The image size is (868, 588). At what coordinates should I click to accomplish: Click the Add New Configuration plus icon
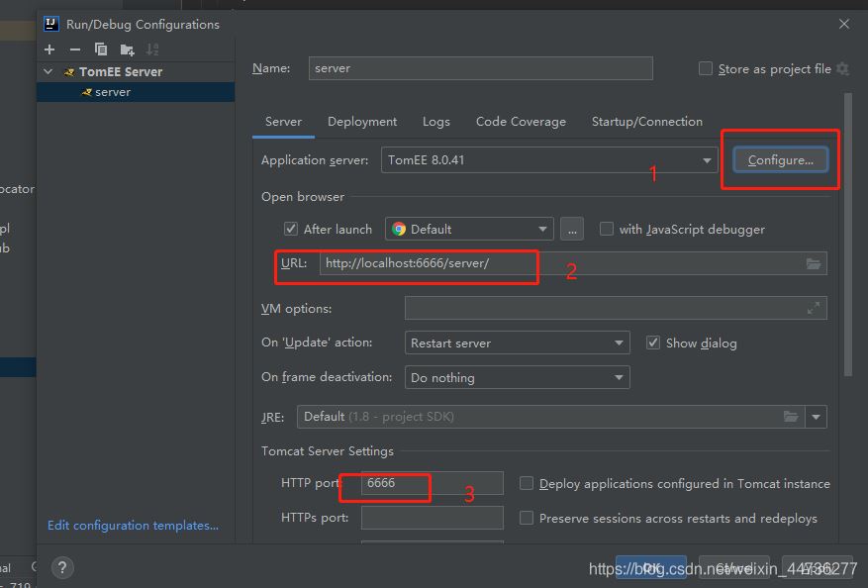[x=49, y=49]
